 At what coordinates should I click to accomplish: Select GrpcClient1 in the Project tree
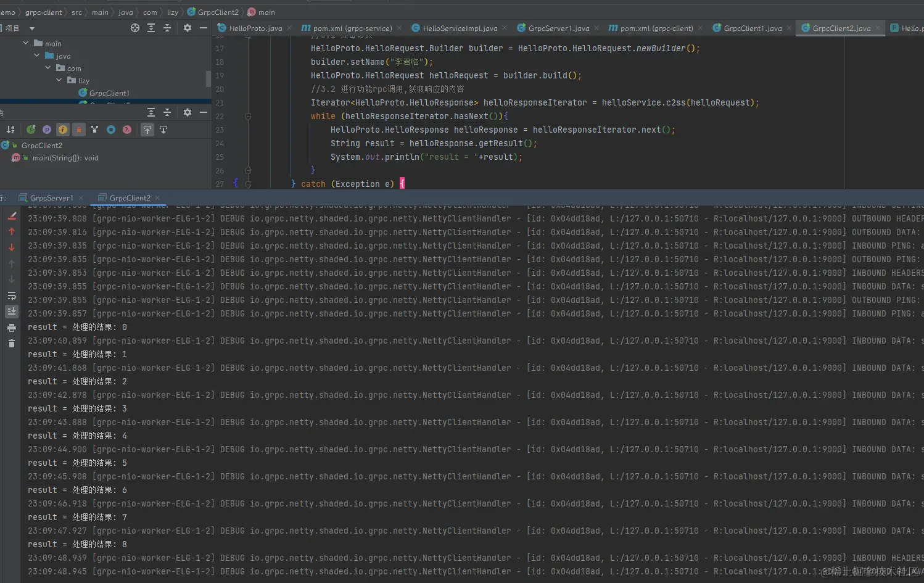pyautogui.click(x=109, y=93)
